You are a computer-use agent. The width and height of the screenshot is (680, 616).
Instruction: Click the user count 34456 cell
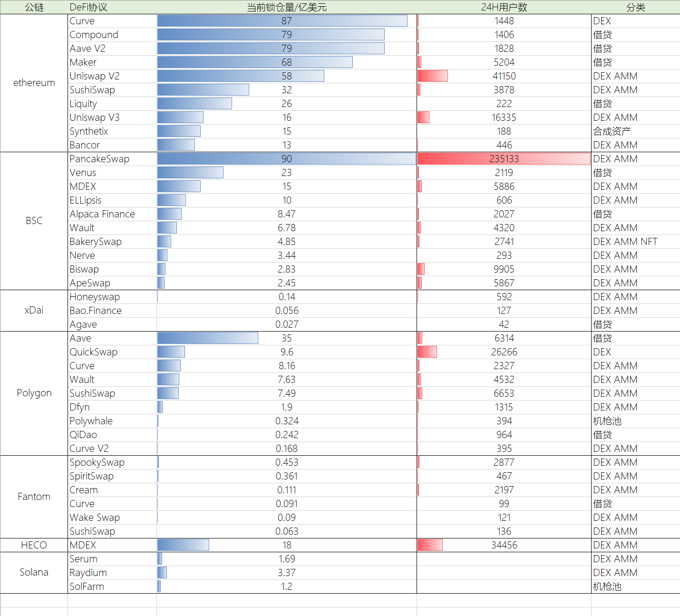click(x=504, y=545)
